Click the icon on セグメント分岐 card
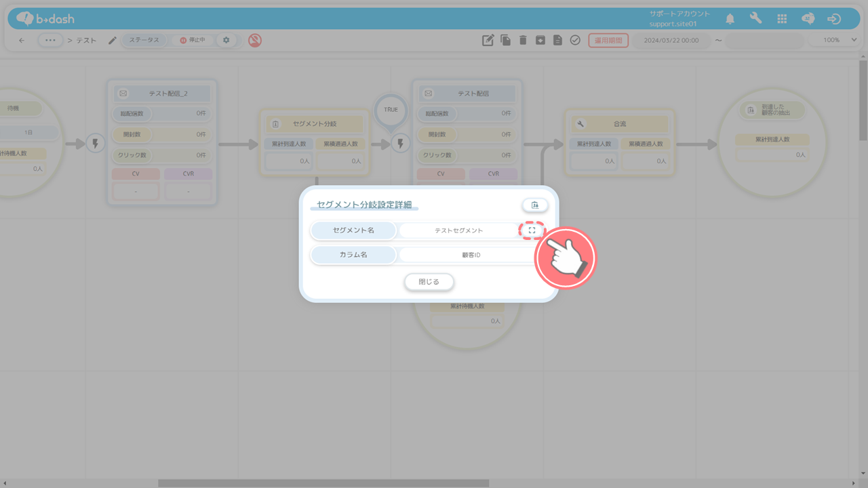 (276, 124)
